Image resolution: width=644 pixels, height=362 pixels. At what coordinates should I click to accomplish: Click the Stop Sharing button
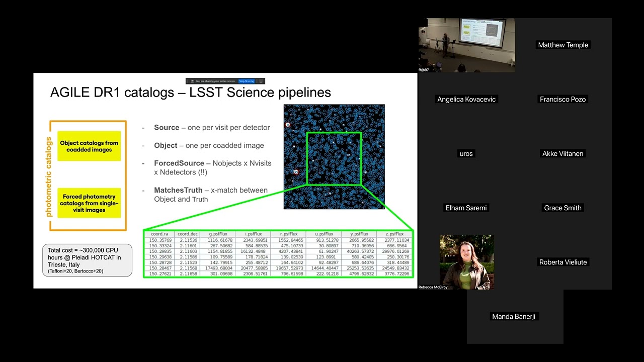pyautogui.click(x=246, y=81)
